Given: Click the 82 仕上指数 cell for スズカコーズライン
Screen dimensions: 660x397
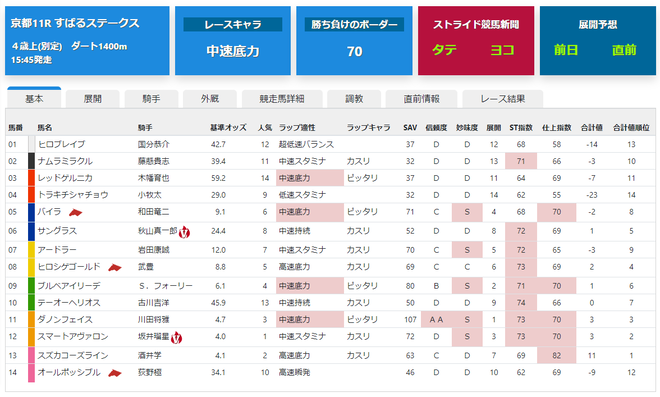Looking at the screenshot, I should click(556, 356).
